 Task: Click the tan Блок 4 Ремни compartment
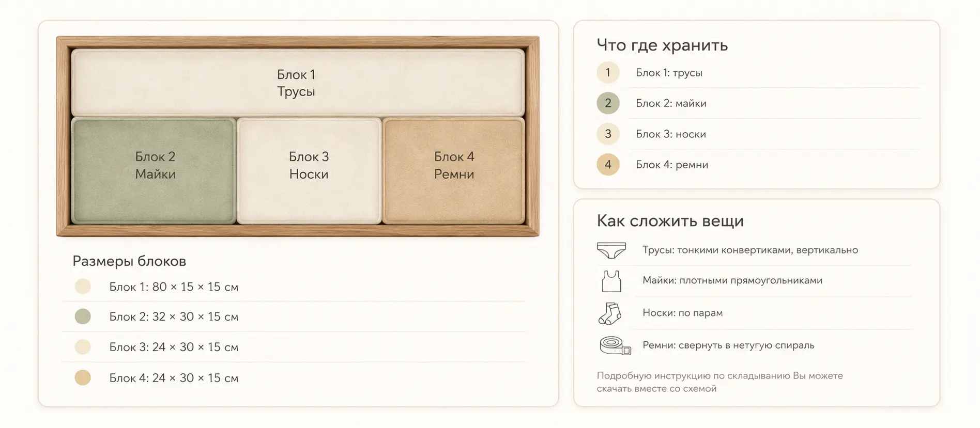click(x=454, y=171)
